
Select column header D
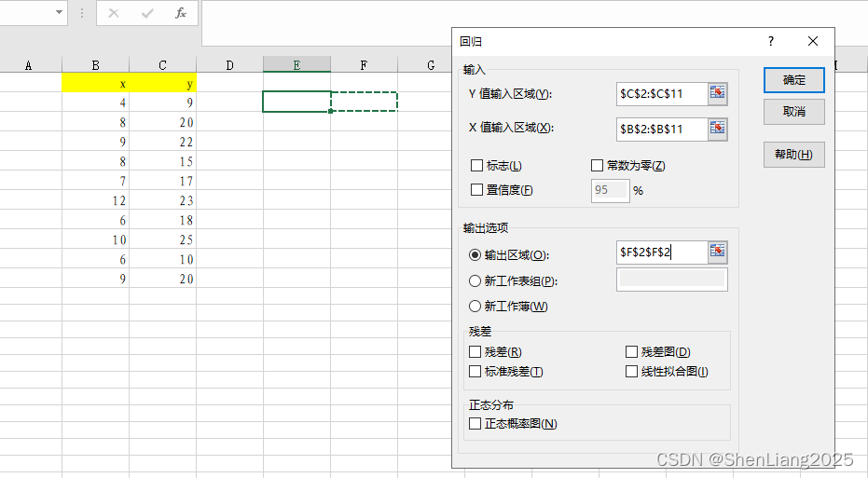coord(229,65)
